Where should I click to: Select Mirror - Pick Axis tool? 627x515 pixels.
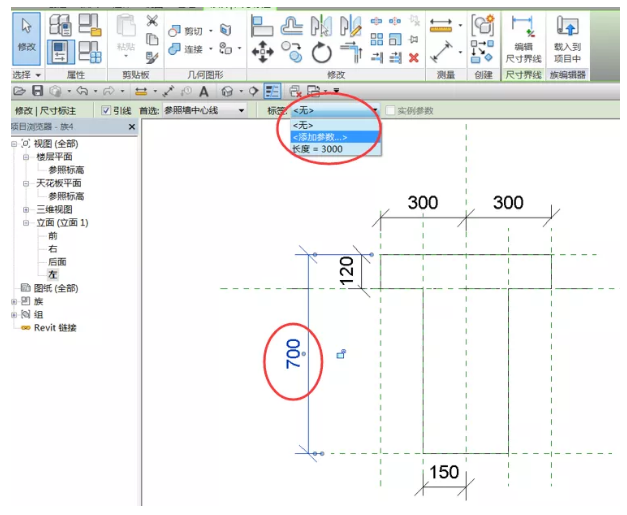pos(321,26)
